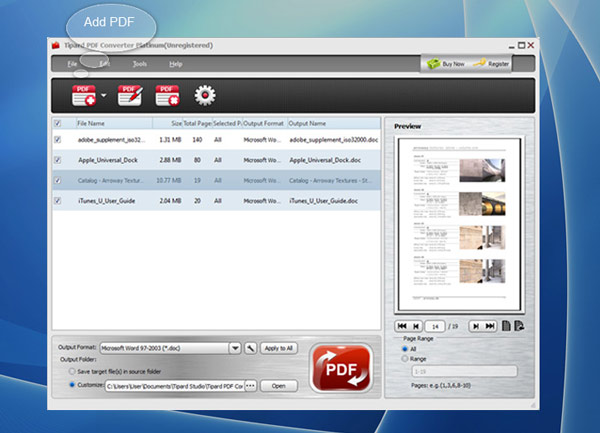Image resolution: width=600 pixels, height=433 pixels.
Task: Click the page range text field
Action: pyautogui.click(x=464, y=371)
